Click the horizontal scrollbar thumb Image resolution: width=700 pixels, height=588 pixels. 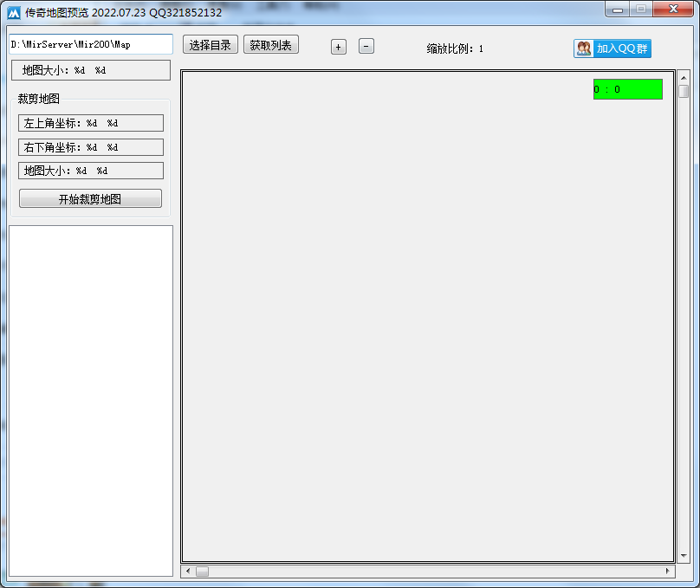click(202, 572)
